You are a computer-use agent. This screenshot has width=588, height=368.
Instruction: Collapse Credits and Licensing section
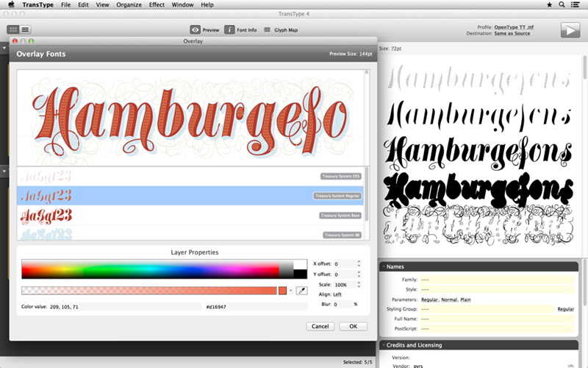(x=384, y=344)
